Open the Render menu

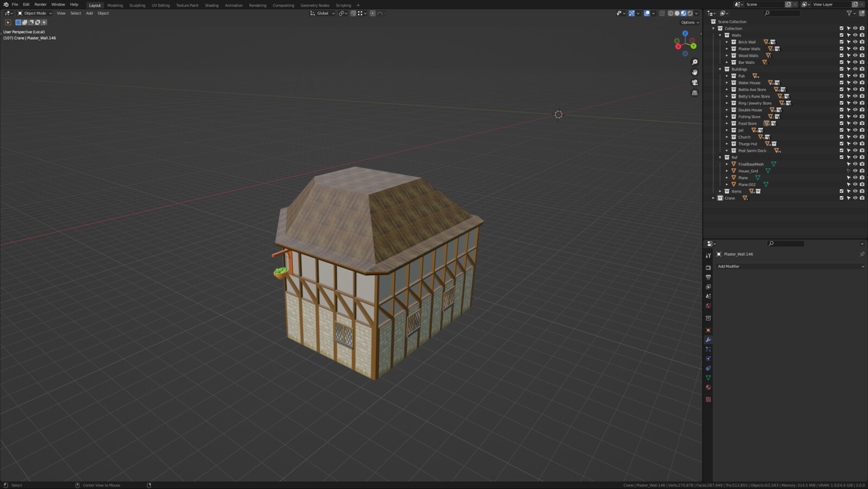[41, 4]
